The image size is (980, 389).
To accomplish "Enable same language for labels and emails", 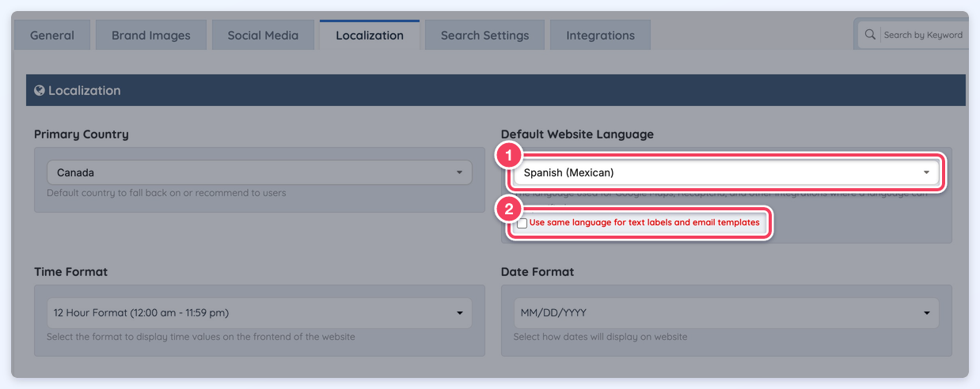I will pos(522,224).
